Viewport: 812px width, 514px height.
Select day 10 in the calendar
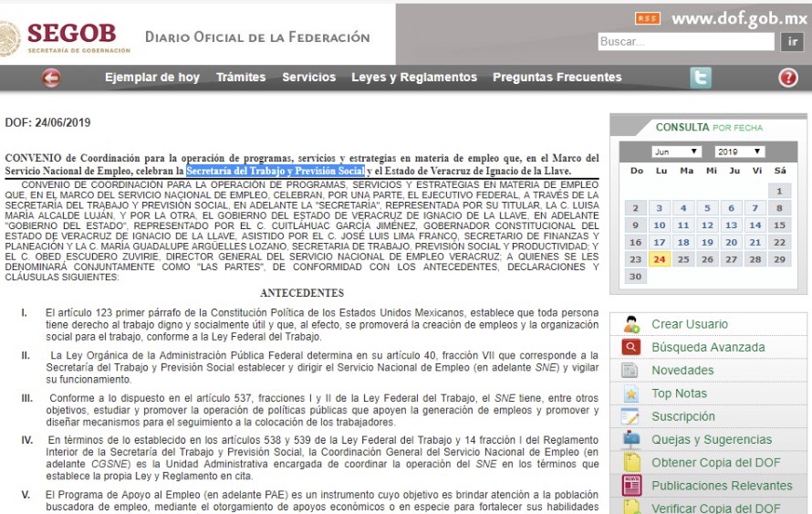(x=660, y=226)
